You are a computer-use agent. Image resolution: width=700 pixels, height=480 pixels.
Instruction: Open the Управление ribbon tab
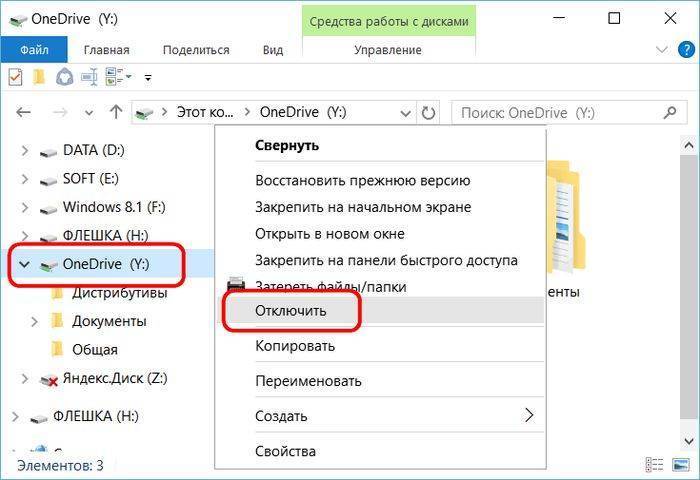click(x=388, y=50)
